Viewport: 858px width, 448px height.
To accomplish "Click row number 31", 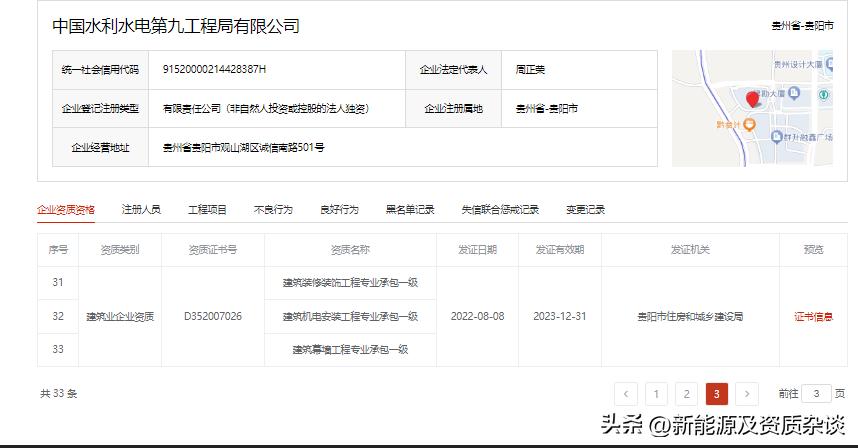I will (58, 283).
